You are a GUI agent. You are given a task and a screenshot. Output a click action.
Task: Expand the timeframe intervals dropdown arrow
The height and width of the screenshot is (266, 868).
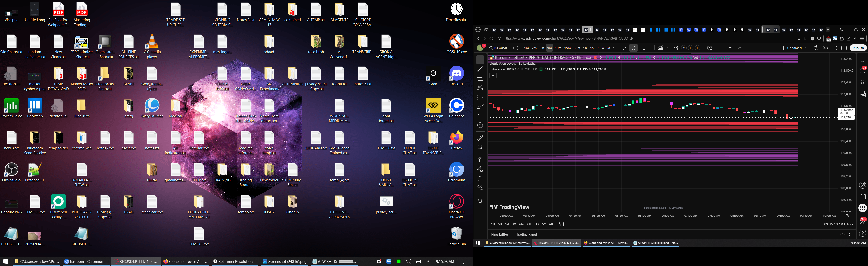pos(614,48)
